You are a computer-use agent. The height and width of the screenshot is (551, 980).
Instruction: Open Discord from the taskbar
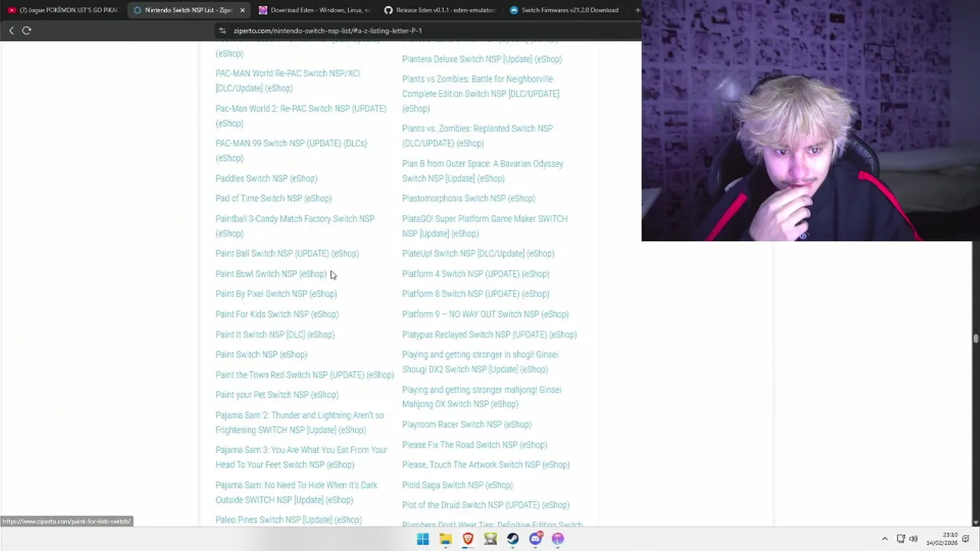pyautogui.click(x=536, y=539)
